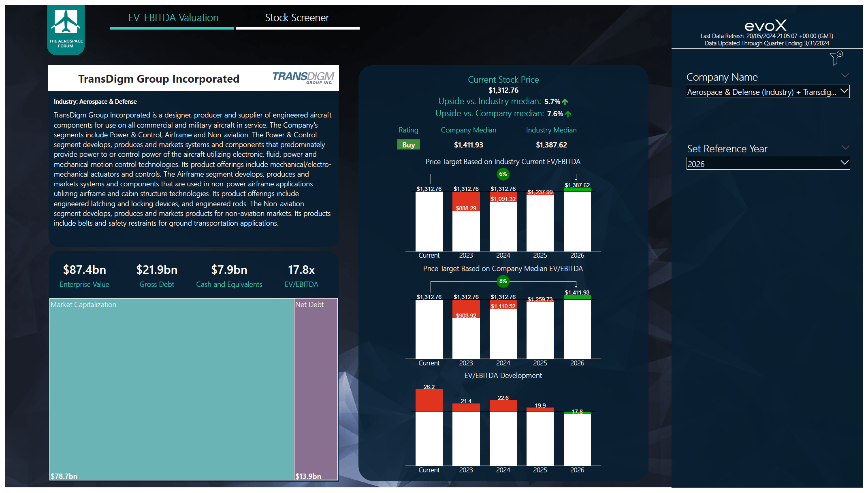Click the green Buy rating button
This screenshot has width=868, height=493.
pyautogui.click(x=408, y=144)
